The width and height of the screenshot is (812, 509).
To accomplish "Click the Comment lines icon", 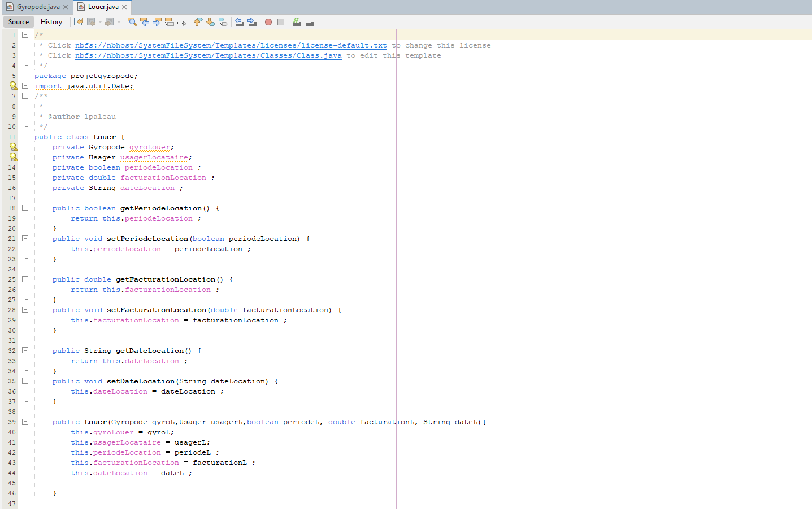I will click(297, 22).
